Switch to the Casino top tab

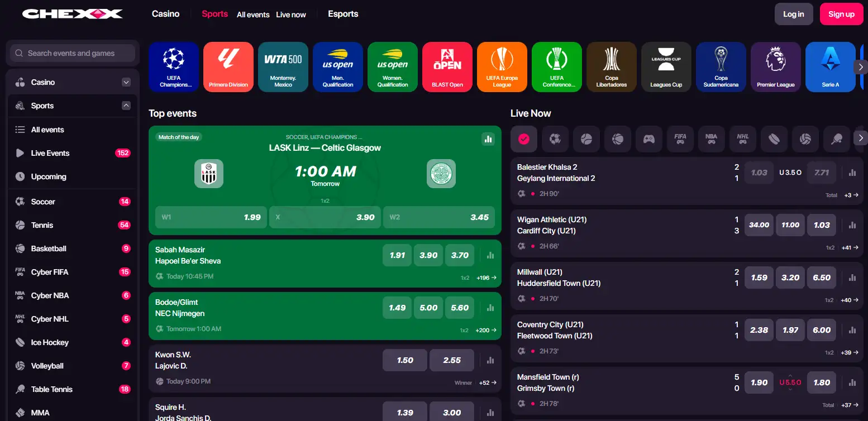(x=166, y=14)
